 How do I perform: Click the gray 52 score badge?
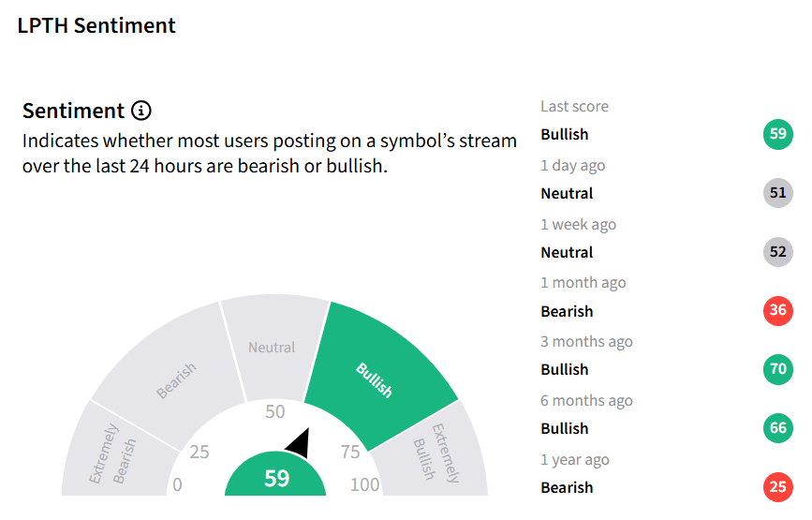pyautogui.click(x=778, y=252)
